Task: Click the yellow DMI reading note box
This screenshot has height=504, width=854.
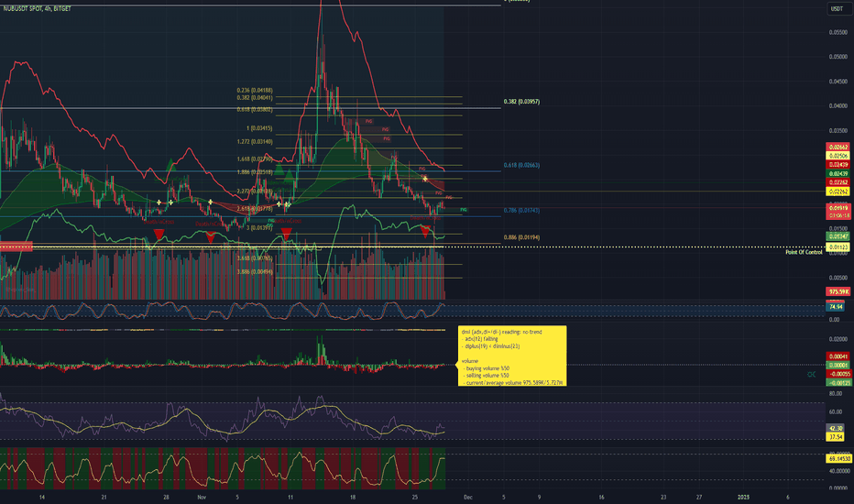Action: [512, 356]
